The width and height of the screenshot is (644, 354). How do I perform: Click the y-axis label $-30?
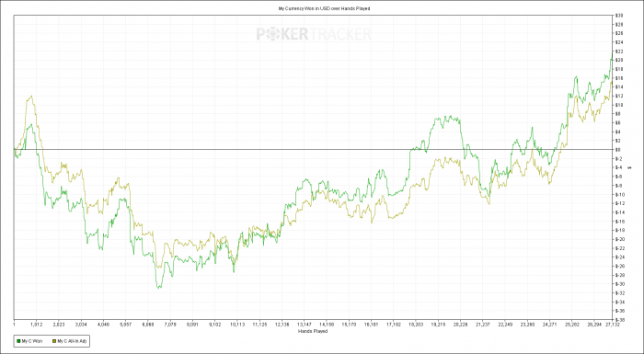619,284
